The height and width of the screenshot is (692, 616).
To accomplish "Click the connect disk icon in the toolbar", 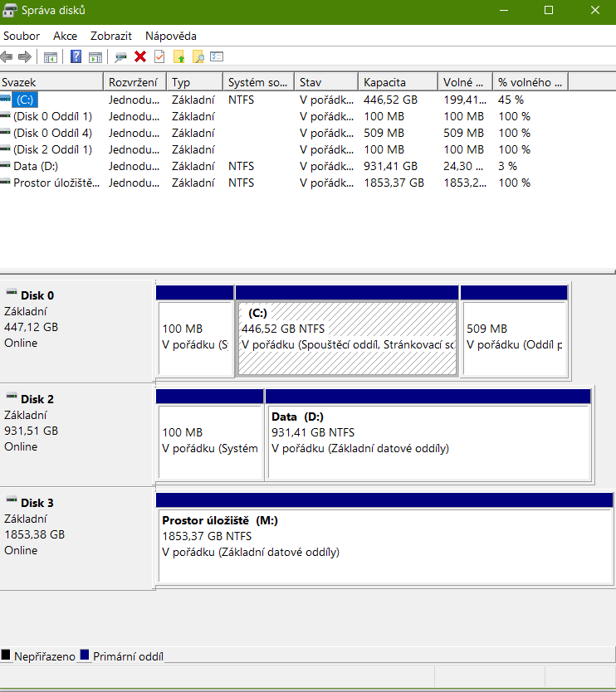I will tap(121, 56).
